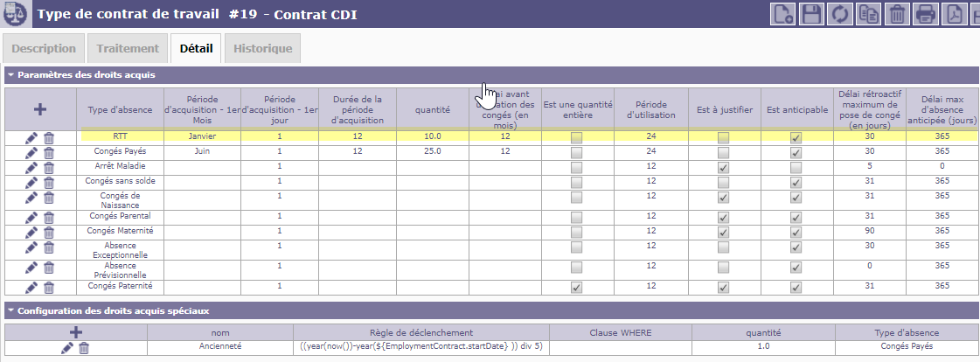This screenshot has height=362, width=980.
Task: Edit the Congés Maternité row
Action: pyautogui.click(x=31, y=233)
